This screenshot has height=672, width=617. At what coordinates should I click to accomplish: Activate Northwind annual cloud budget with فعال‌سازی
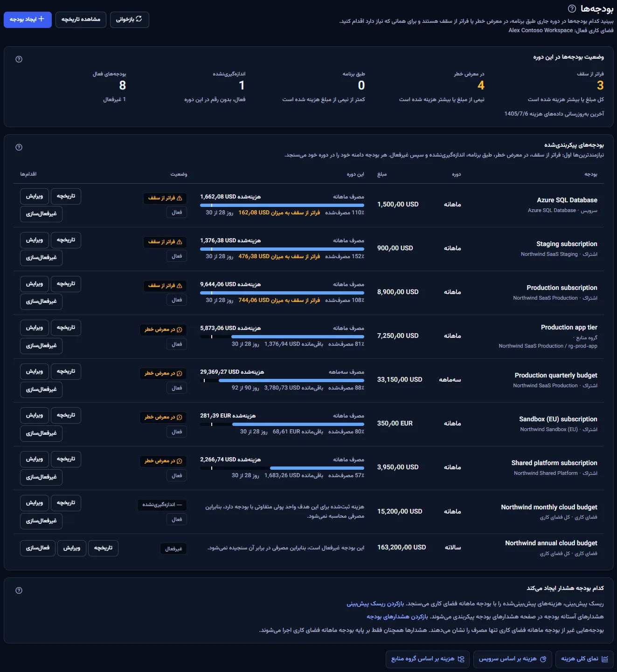click(x=38, y=548)
